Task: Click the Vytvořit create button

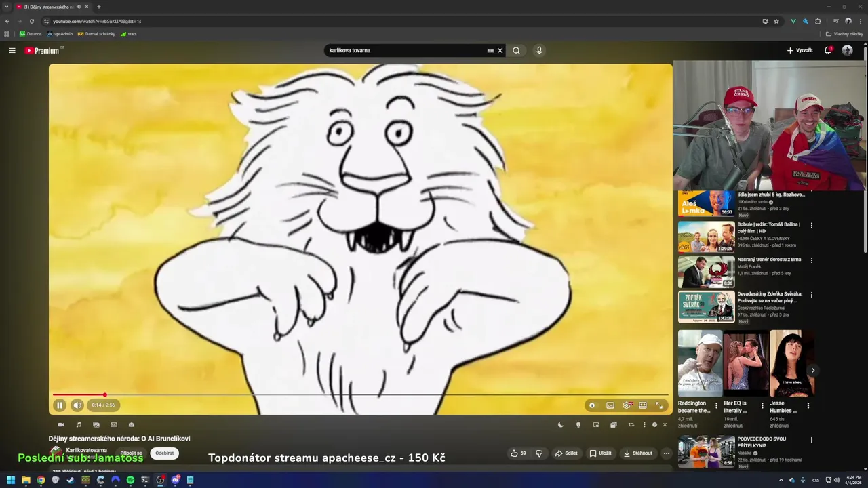Action: point(800,50)
